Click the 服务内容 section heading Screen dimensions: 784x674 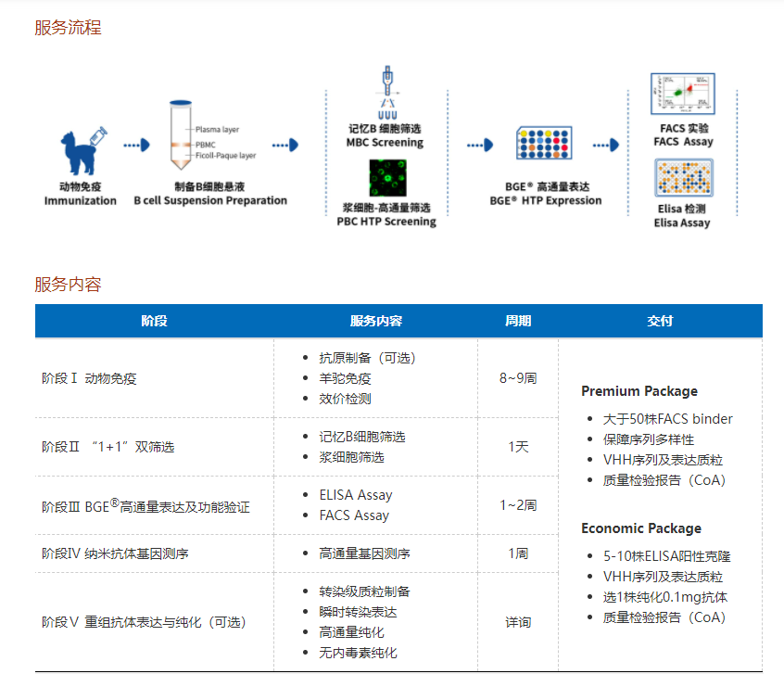[x=68, y=285]
